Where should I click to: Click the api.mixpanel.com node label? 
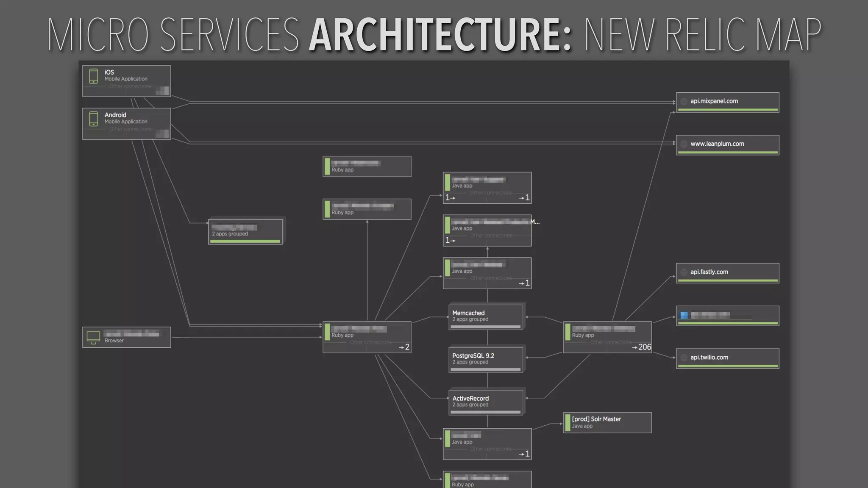[714, 101]
